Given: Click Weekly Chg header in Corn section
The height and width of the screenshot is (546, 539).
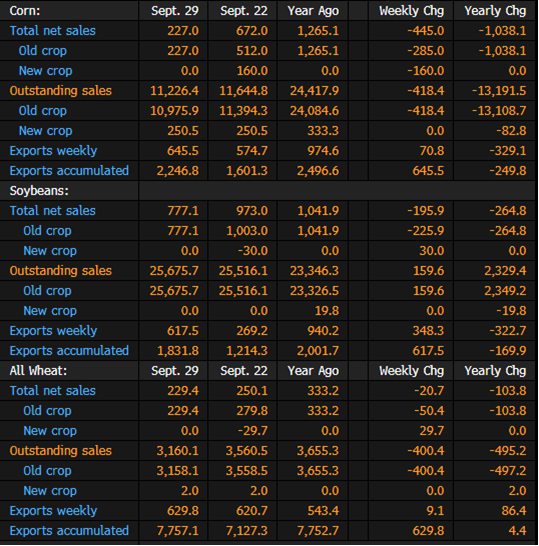Looking at the screenshot, I should click(412, 11).
